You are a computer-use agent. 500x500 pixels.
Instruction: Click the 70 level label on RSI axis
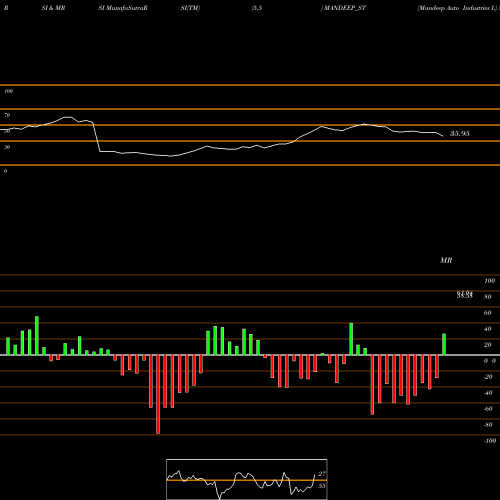[7, 115]
